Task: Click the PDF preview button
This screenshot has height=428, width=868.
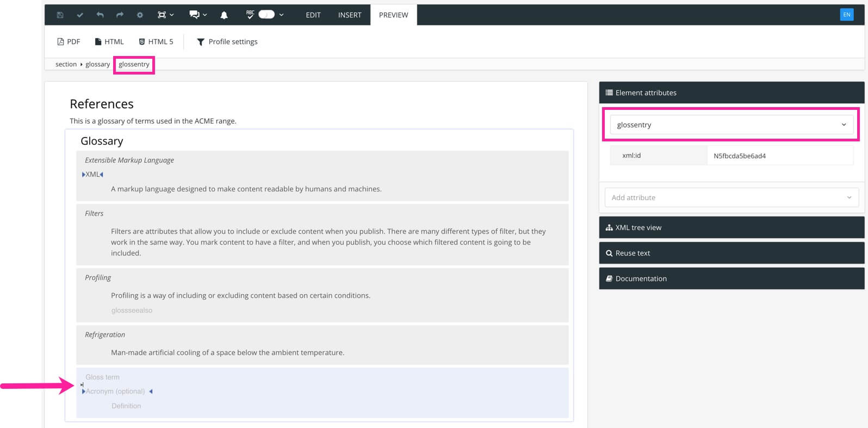Action: coord(69,42)
